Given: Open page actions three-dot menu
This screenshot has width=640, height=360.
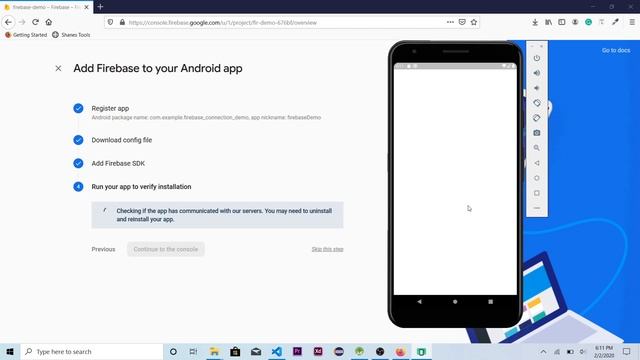Looking at the screenshot, I should tap(450, 22).
